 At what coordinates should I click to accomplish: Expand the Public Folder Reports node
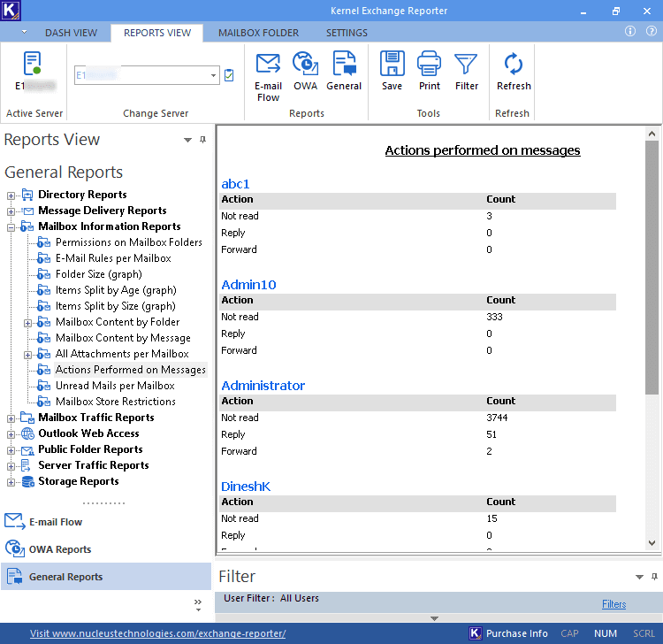pyautogui.click(x=11, y=450)
